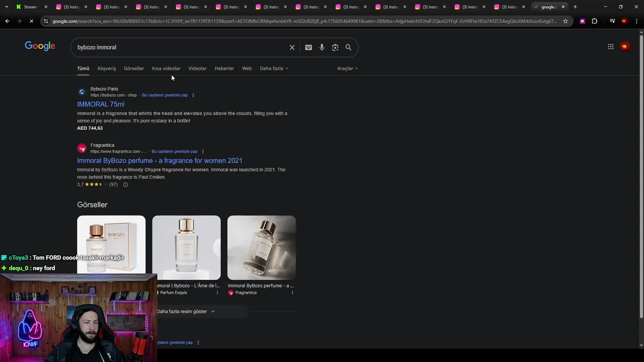Open the on-screen keyboard input tool
644x362 pixels.
pyautogui.click(x=308, y=47)
